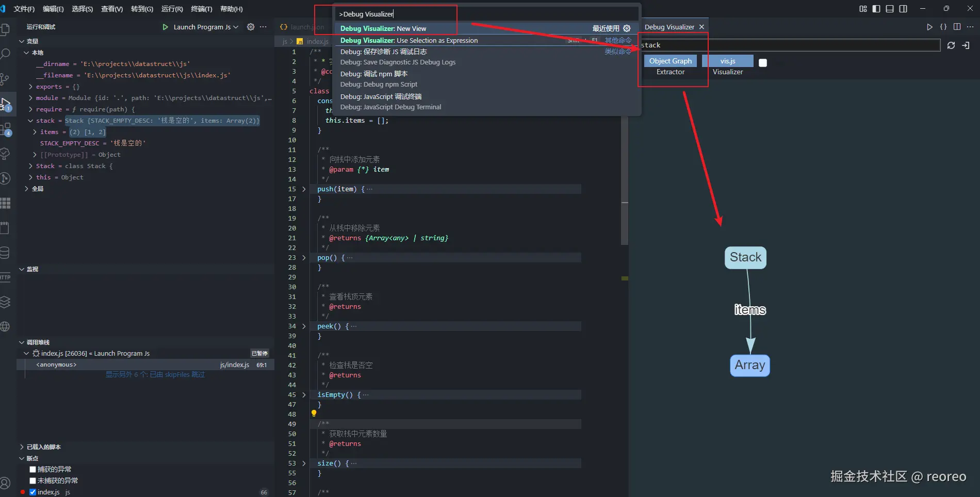Collapse the 调用堆栈 section
Viewport: 980px width, 497px height.
(22, 342)
